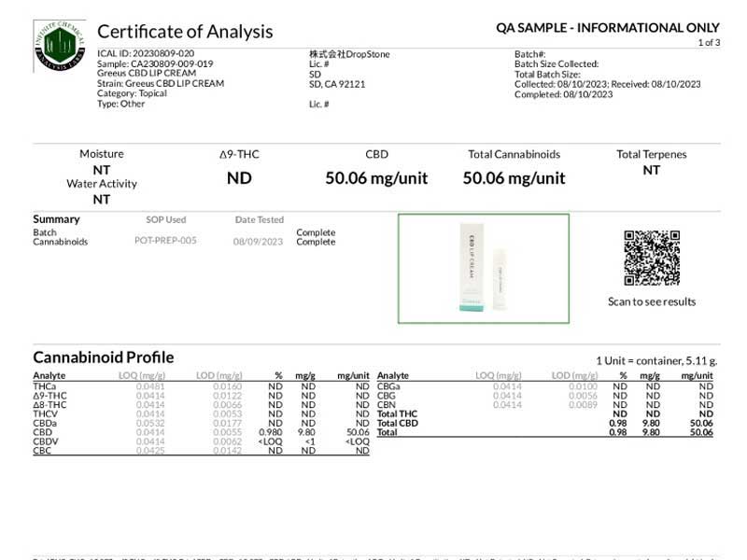Click the Infinite Chemical Analysis Labs logo
The image size is (747, 560).
[x=59, y=46]
